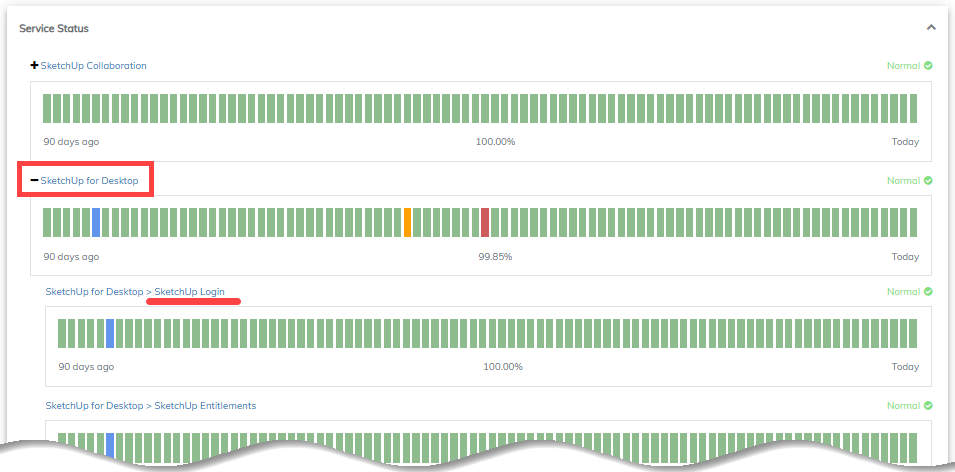Open the SketchUp Collaboration link
The height and width of the screenshot is (472, 955).
[93, 66]
